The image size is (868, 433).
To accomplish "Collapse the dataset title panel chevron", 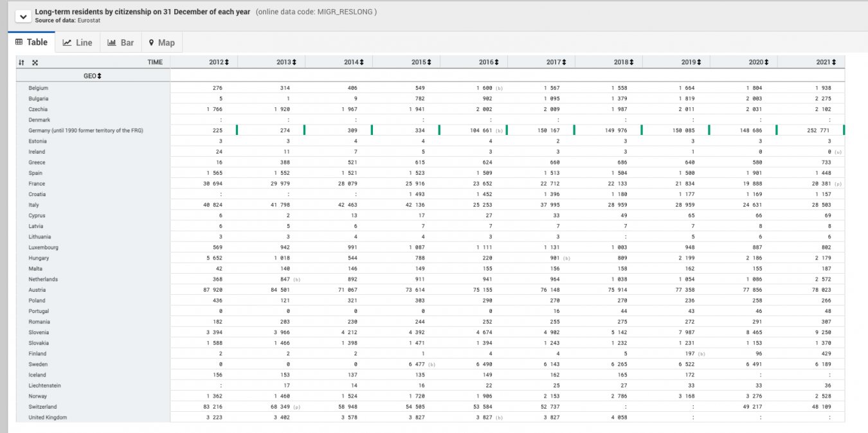I will pyautogui.click(x=23, y=17).
